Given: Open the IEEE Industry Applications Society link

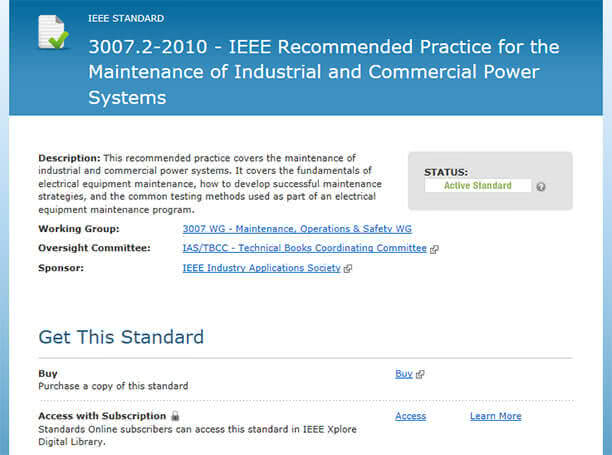Looking at the screenshot, I should [262, 268].
